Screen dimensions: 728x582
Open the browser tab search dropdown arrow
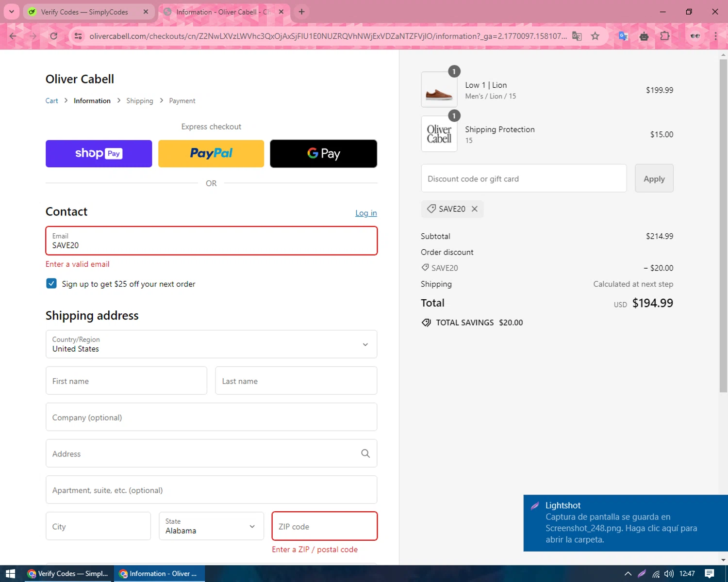pyautogui.click(x=11, y=12)
